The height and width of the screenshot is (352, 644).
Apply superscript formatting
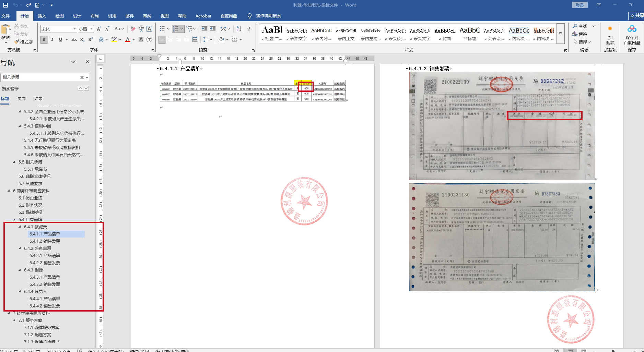(91, 39)
